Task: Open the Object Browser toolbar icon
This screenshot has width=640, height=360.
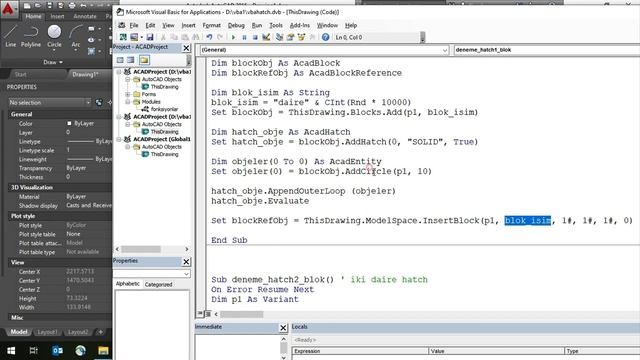Action: (x=301, y=37)
